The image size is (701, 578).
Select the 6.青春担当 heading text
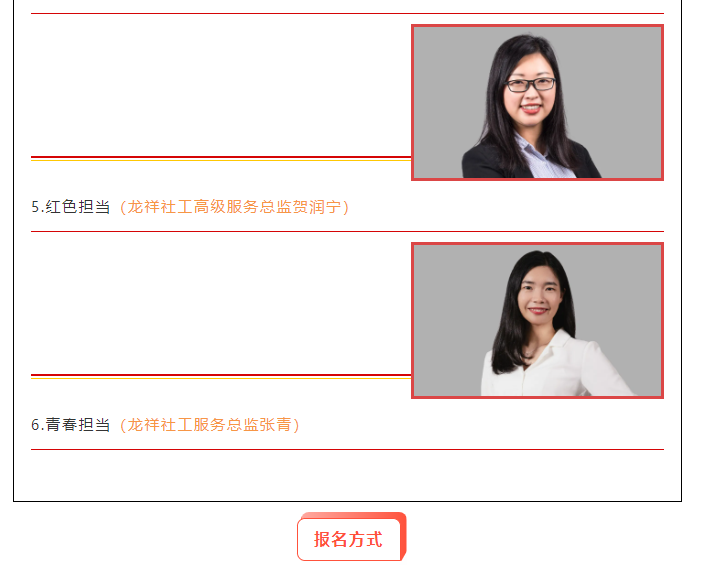(x=71, y=425)
